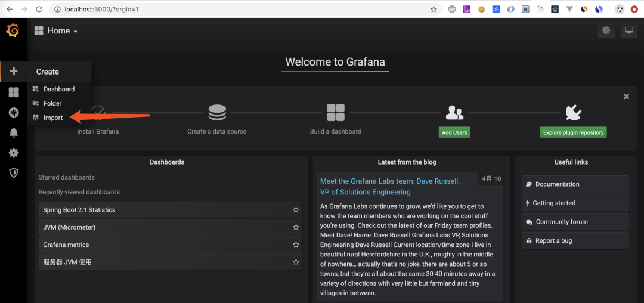Click the database icon for data source
644x303 pixels.
click(217, 113)
